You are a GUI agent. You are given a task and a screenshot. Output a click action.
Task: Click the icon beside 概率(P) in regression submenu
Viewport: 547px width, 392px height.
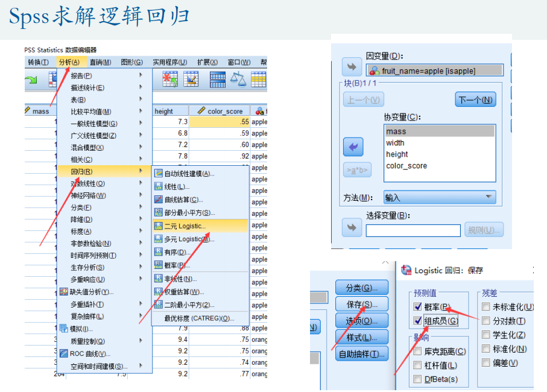point(159,265)
